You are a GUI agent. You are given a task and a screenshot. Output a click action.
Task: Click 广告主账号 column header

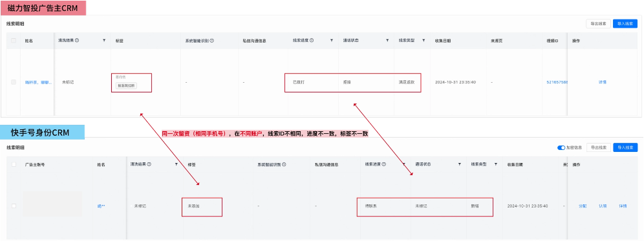click(35, 164)
